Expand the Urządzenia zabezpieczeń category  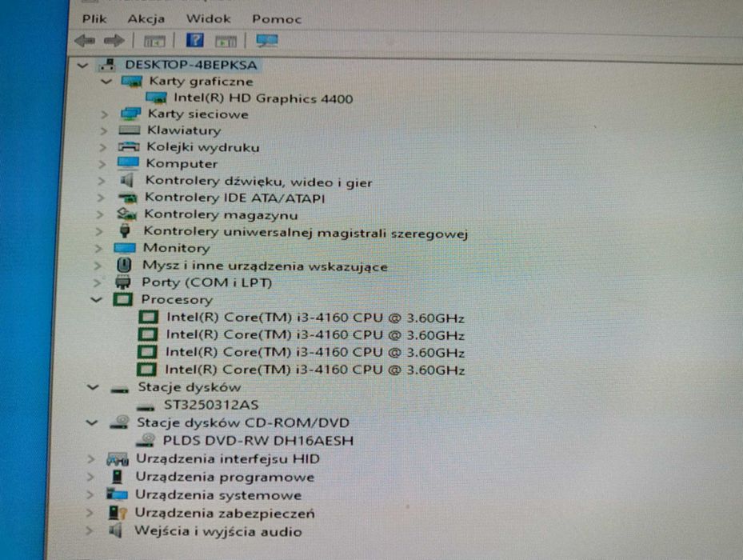coord(89,513)
